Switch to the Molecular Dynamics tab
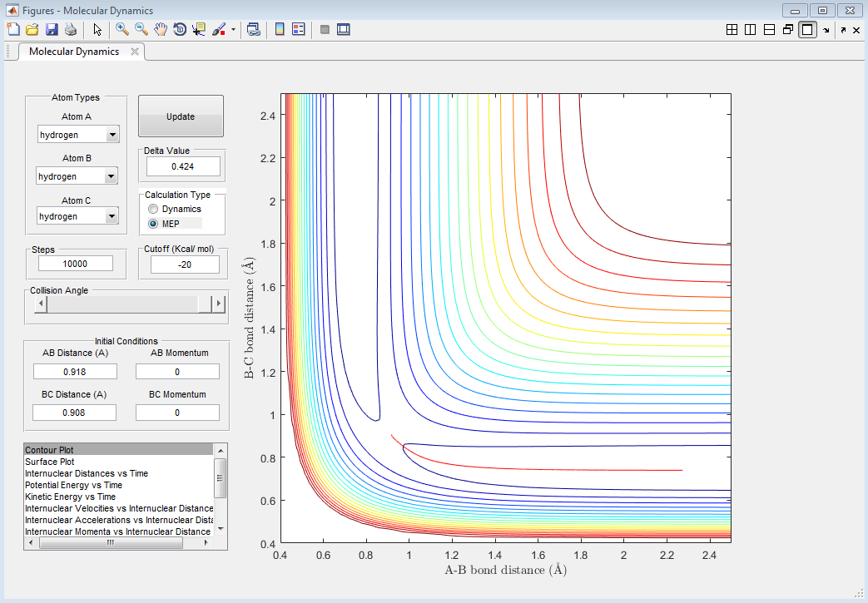This screenshot has width=868, height=603. (x=74, y=52)
